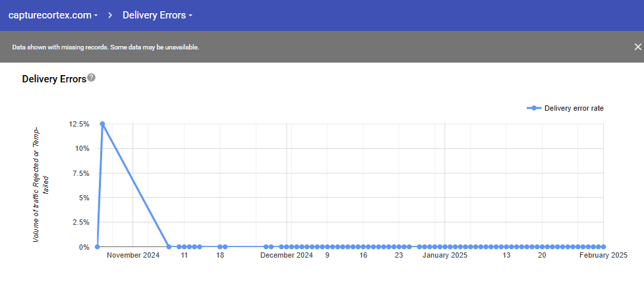Click the missing records warning message text
644x282 pixels.
coord(105,47)
